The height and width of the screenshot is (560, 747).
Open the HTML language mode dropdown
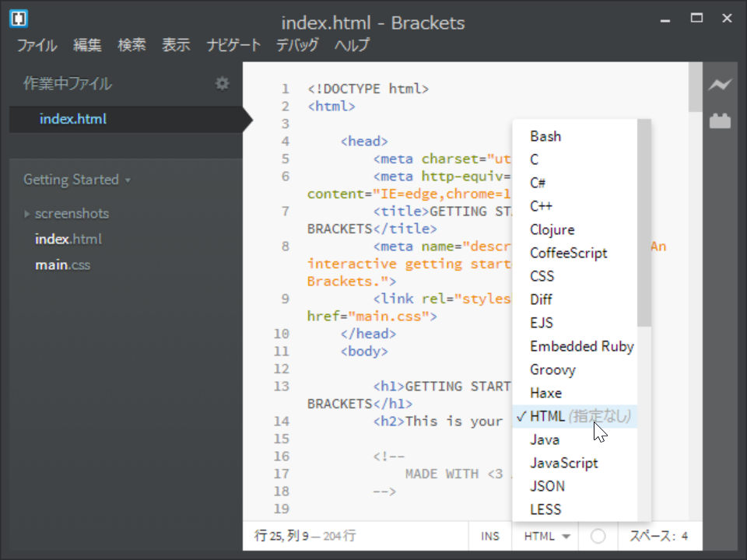click(547, 536)
